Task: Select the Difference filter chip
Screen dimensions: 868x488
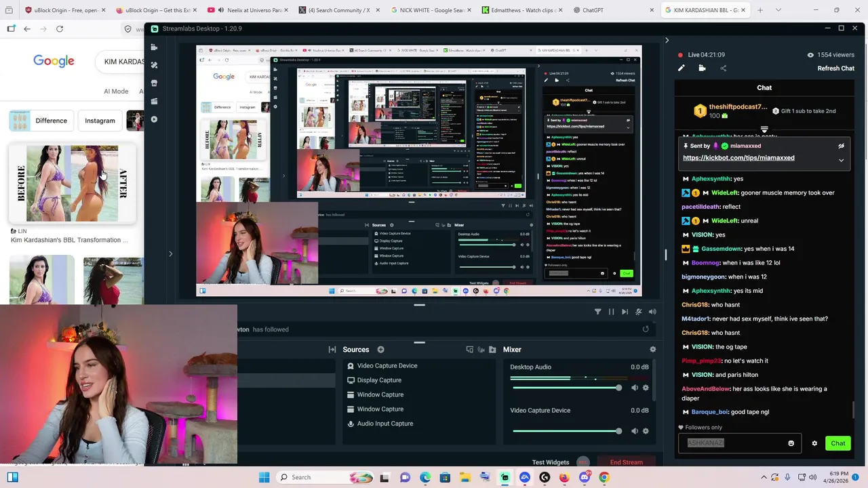Action: (x=40, y=121)
